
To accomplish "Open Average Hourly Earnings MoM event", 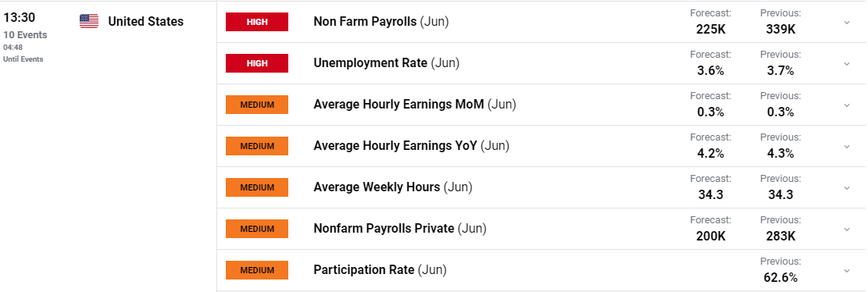I will click(x=415, y=105).
